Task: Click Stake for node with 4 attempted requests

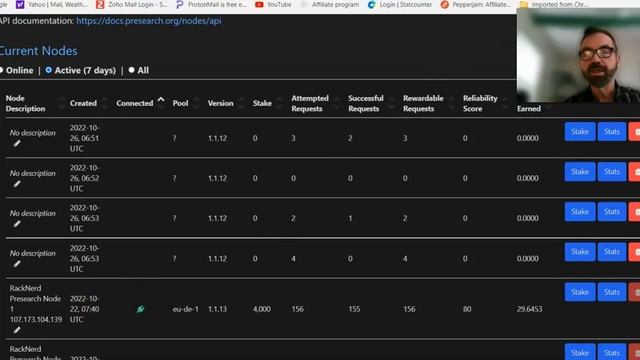Action: point(580,251)
